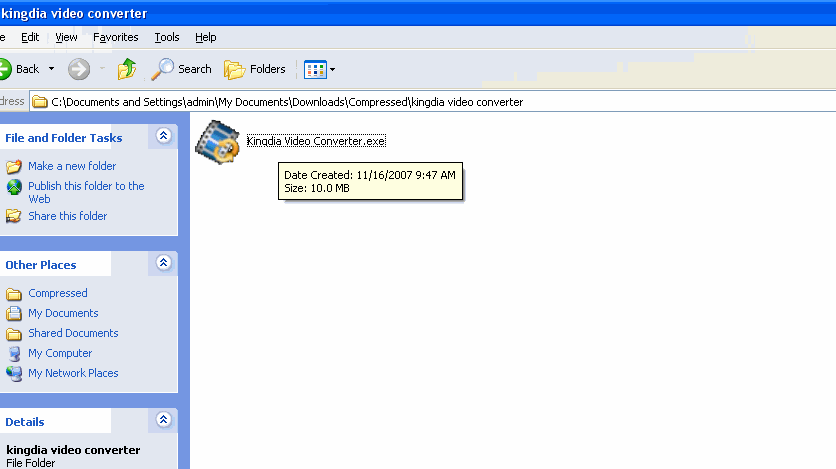Collapse the Other Places panel
This screenshot has width=836, height=469.
coord(164,263)
